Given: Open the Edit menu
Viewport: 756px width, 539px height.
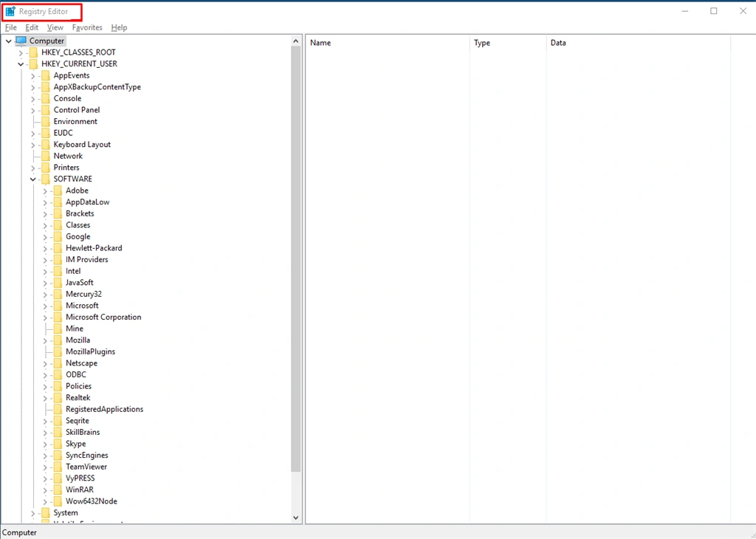Looking at the screenshot, I should pos(32,27).
